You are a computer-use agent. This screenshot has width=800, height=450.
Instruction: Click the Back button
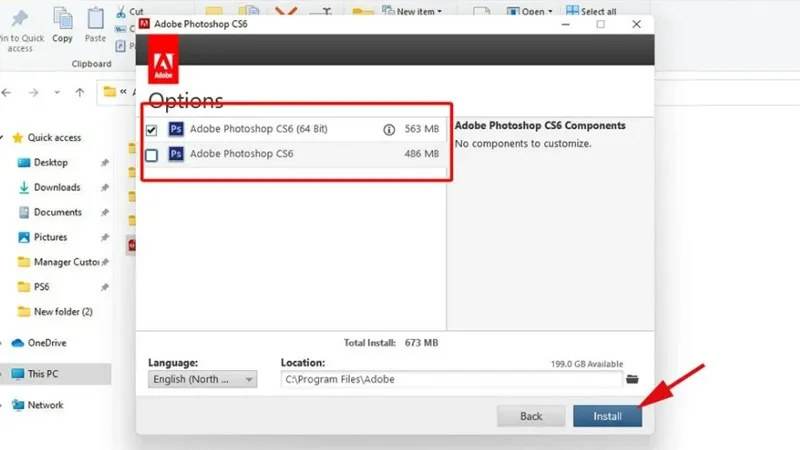(x=531, y=416)
